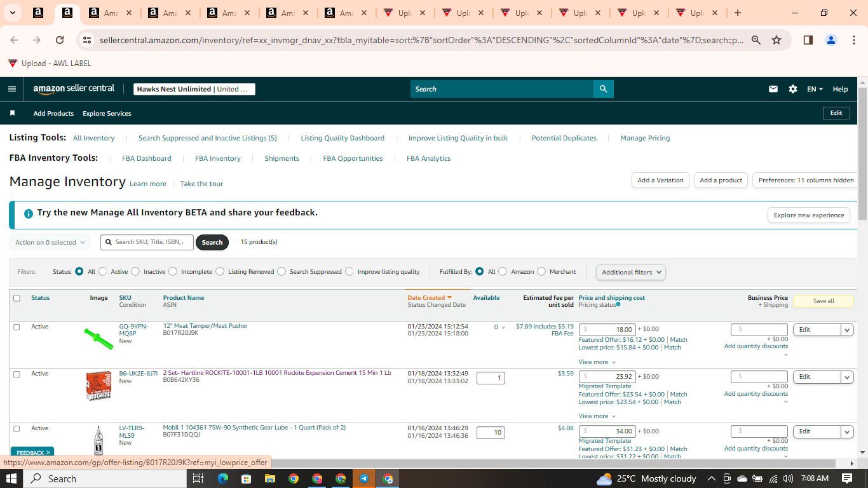The width and height of the screenshot is (868, 488).
Task: Open browser zoom magnifier icon in address bar
Action: click(x=756, y=40)
